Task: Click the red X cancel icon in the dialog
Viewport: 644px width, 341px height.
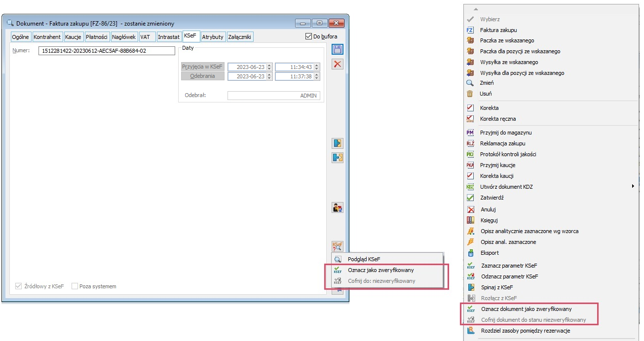Action: click(x=338, y=64)
